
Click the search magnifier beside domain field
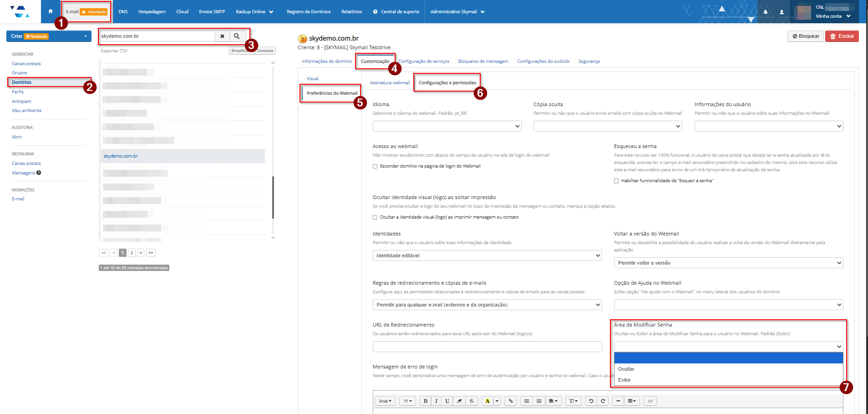tap(237, 36)
